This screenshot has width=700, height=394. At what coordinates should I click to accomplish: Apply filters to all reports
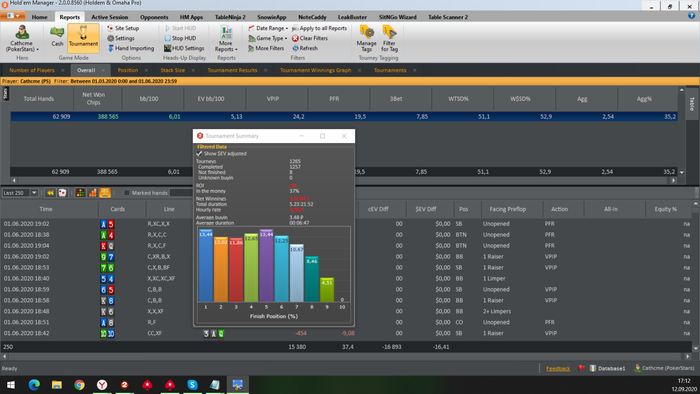(x=319, y=28)
